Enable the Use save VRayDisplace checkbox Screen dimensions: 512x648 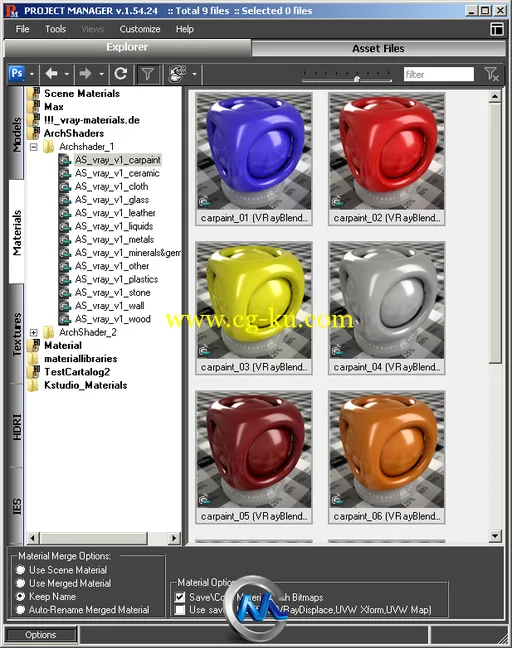[x=180, y=610]
